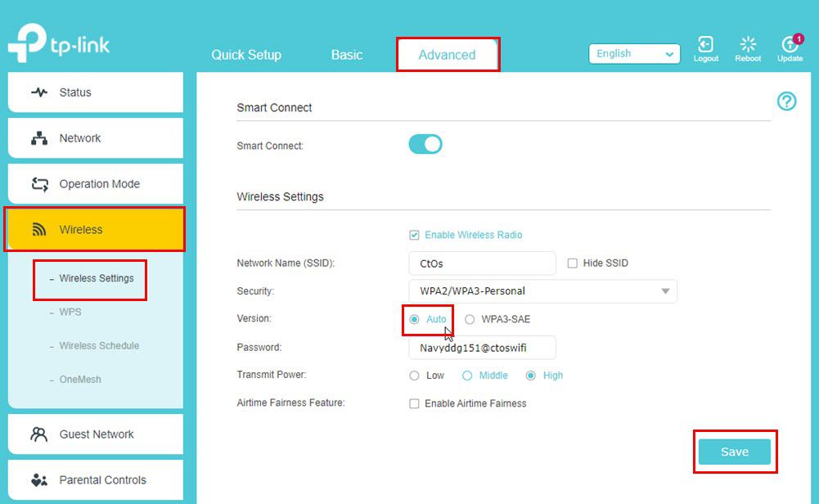
Task: Open the Status menu
Action: (x=96, y=92)
